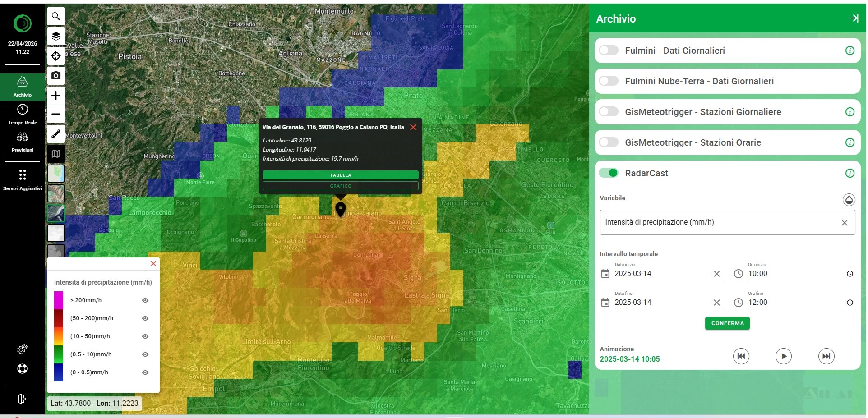The width and height of the screenshot is (868, 418).
Task: Open the map layers panel
Action: 56,36
